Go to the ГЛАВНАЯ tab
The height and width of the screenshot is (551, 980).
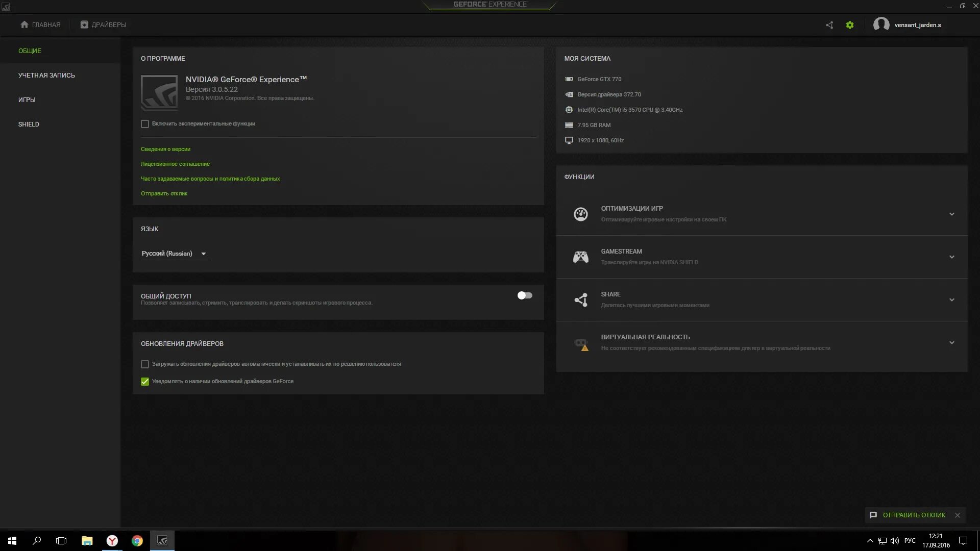tap(40, 24)
